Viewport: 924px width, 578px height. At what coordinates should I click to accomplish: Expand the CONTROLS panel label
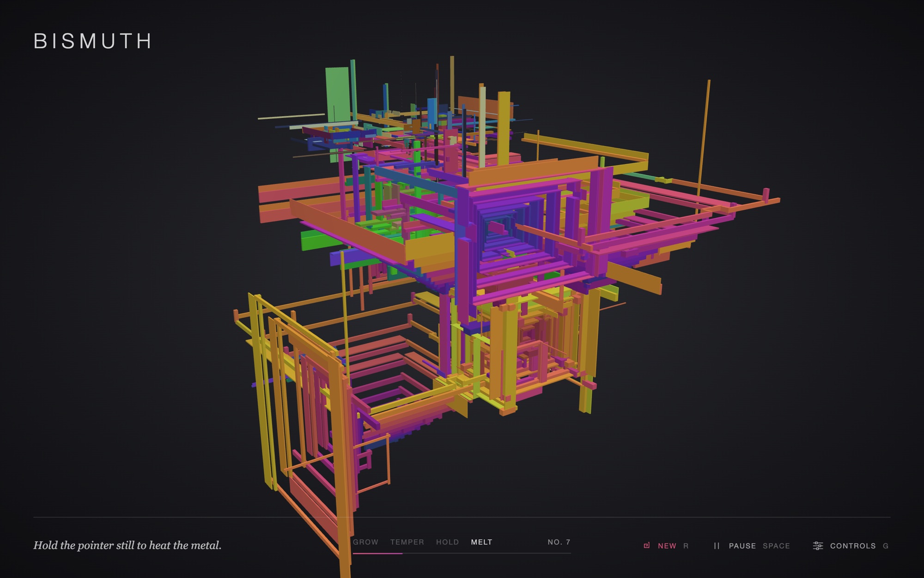pyautogui.click(x=853, y=546)
